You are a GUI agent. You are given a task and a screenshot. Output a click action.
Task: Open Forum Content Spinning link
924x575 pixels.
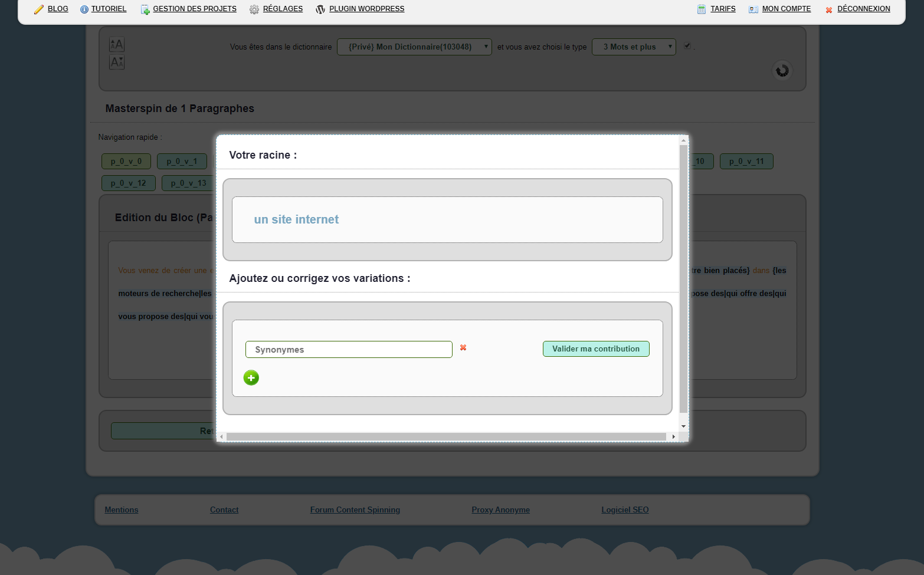[355, 510]
